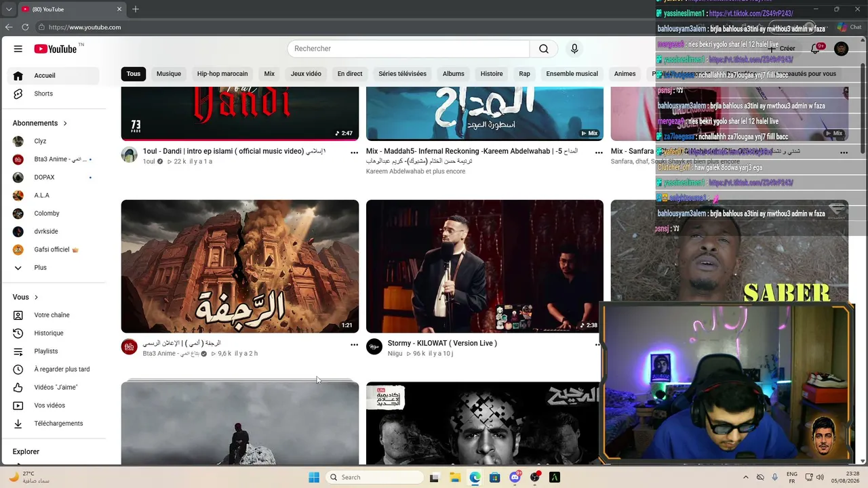Open a new browser tab

point(136,9)
